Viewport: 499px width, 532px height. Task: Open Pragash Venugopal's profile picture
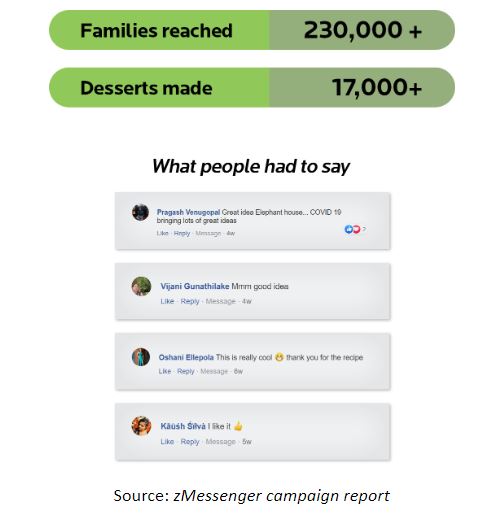click(x=140, y=212)
